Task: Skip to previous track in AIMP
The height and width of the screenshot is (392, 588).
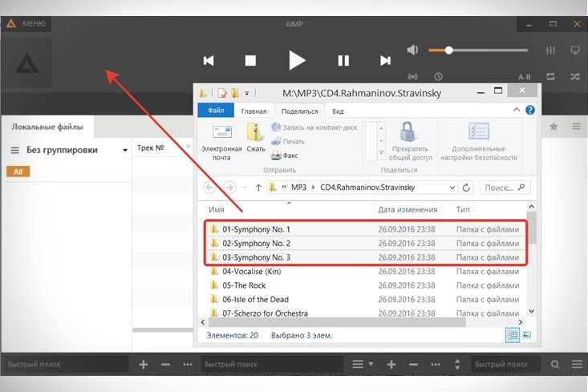Action: (x=209, y=61)
